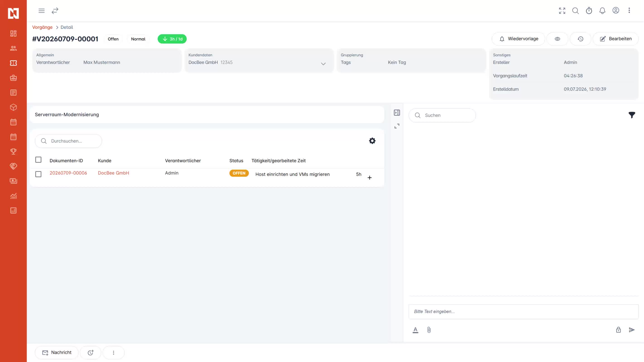Click the green 3h / 1d SLA badge
The width and height of the screenshot is (644, 362).
pos(172,39)
